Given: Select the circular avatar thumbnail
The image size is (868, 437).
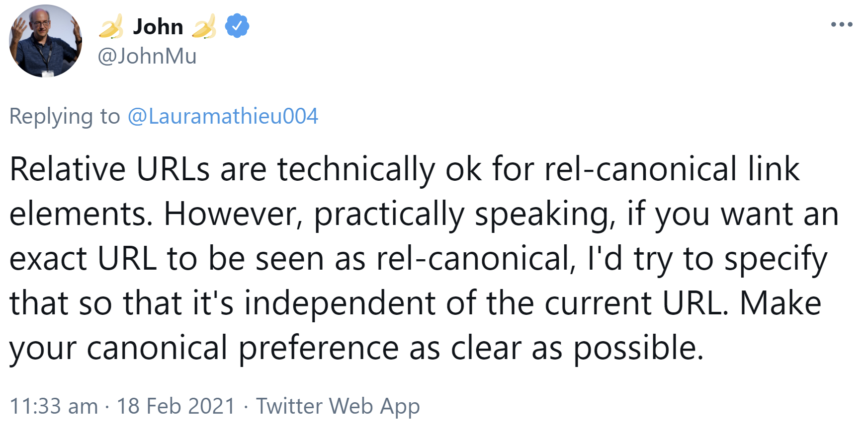Looking at the screenshot, I should 45,42.
